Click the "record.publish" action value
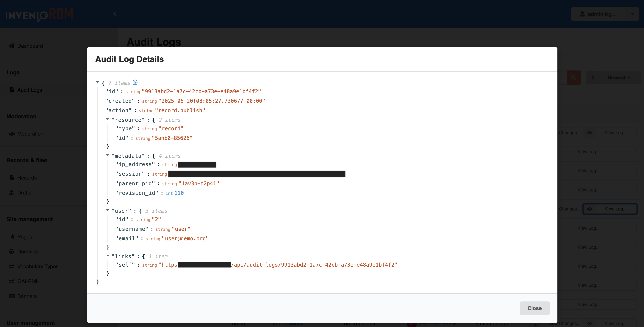 (180, 110)
